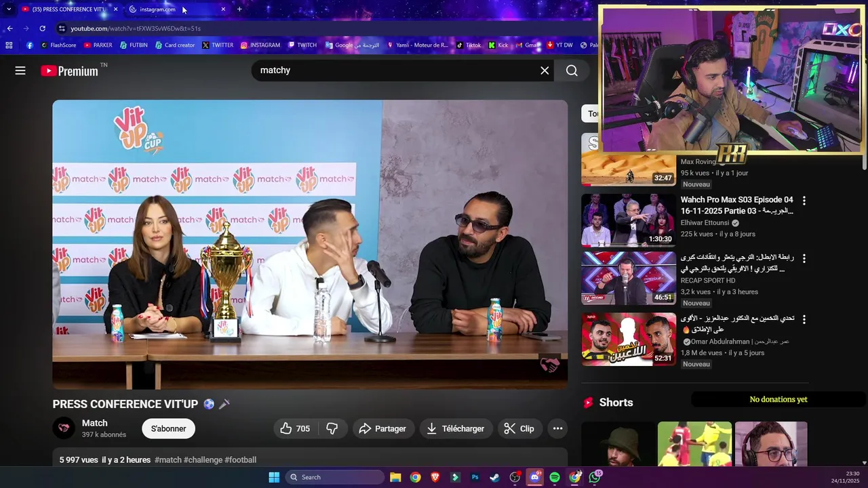Clear the search query with X icon
This screenshot has height=488, width=868.
tap(545, 70)
